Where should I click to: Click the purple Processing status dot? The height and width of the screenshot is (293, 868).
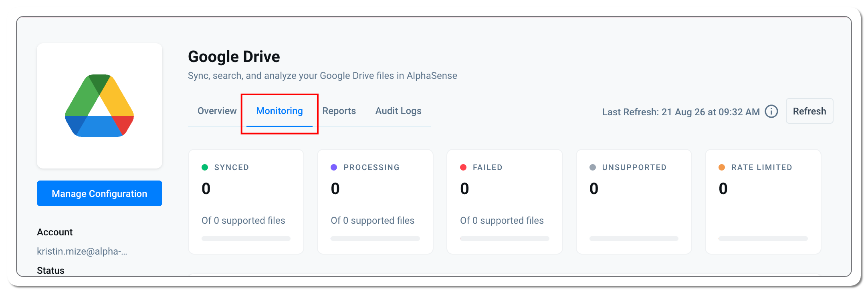point(334,167)
